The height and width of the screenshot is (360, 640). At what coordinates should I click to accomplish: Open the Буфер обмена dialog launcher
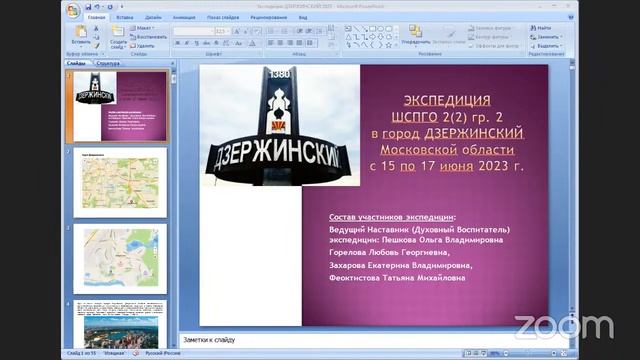(103, 54)
